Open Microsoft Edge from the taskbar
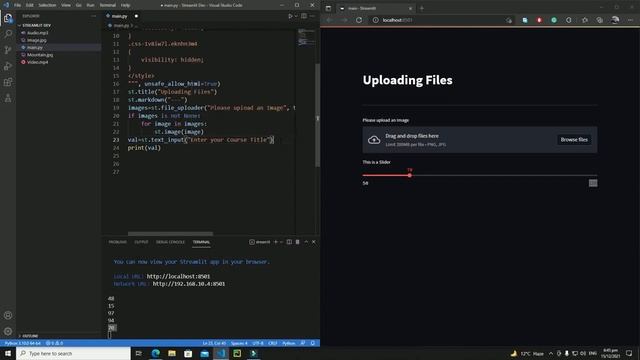Screen dimensions: 640x360 (156, 353)
